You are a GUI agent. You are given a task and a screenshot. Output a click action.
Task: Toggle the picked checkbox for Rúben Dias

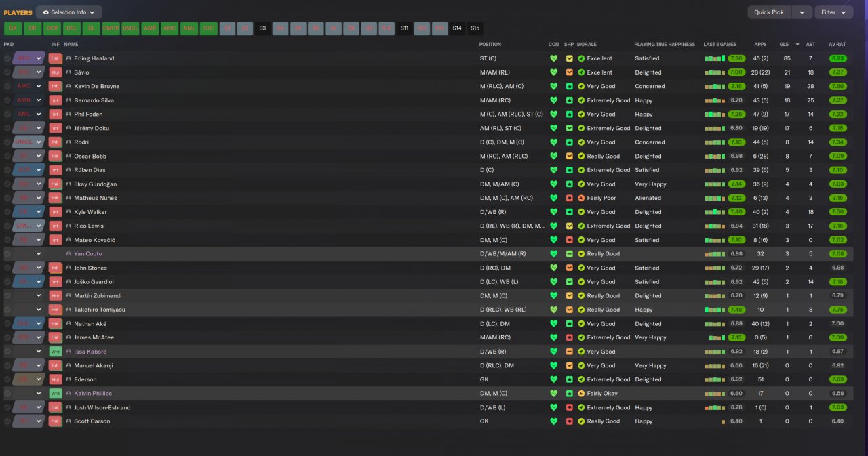(x=7, y=170)
